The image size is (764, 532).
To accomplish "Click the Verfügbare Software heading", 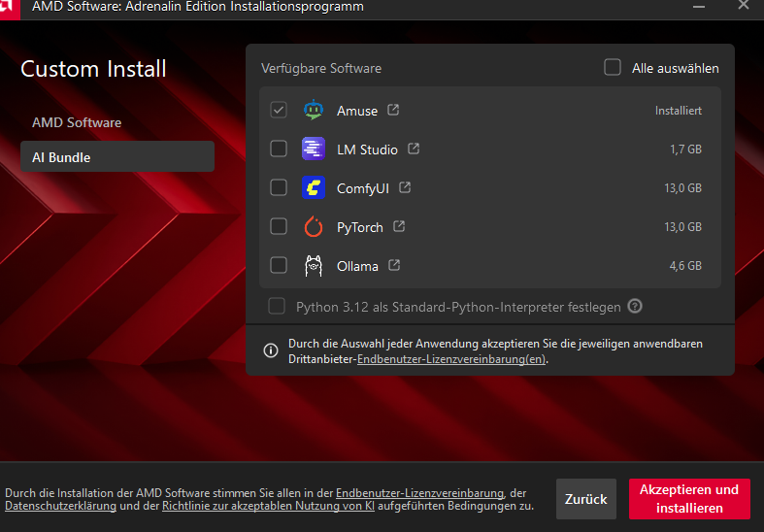I will [321, 68].
